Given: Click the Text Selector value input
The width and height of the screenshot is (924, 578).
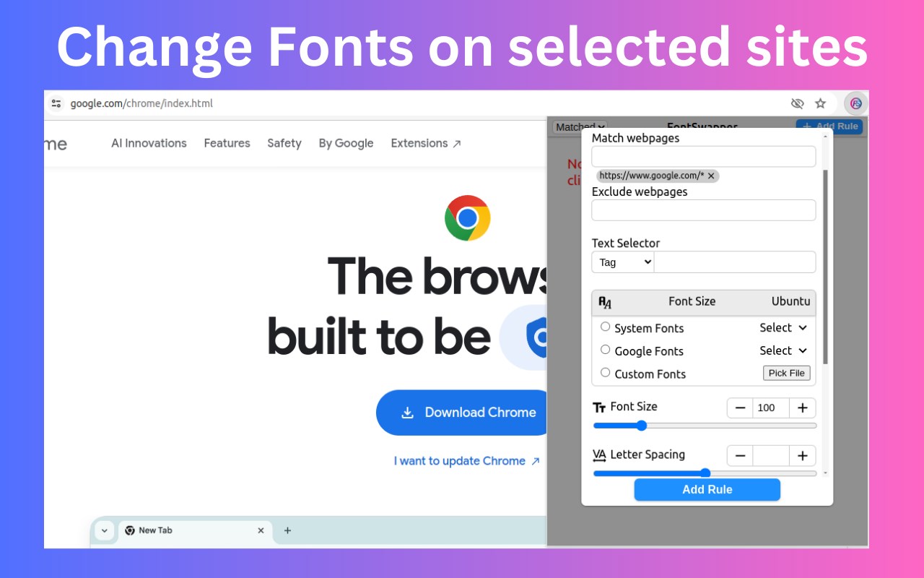Looking at the screenshot, I should click(735, 262).
